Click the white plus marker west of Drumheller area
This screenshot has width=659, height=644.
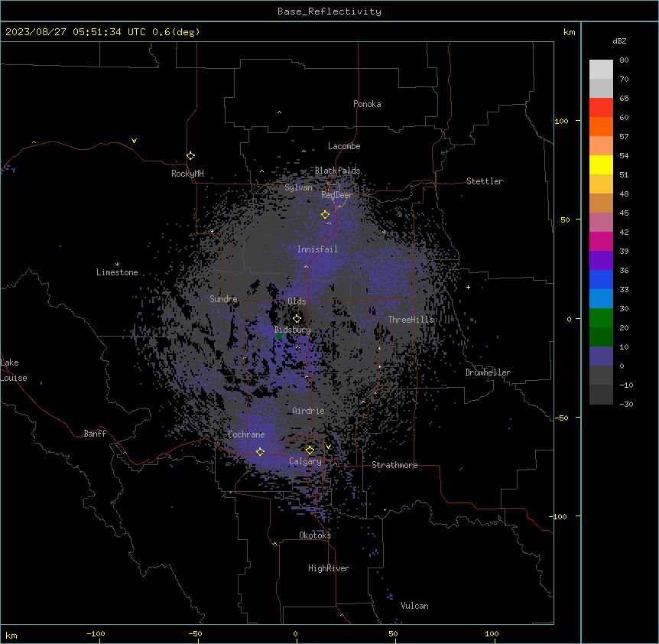[468, 287]
